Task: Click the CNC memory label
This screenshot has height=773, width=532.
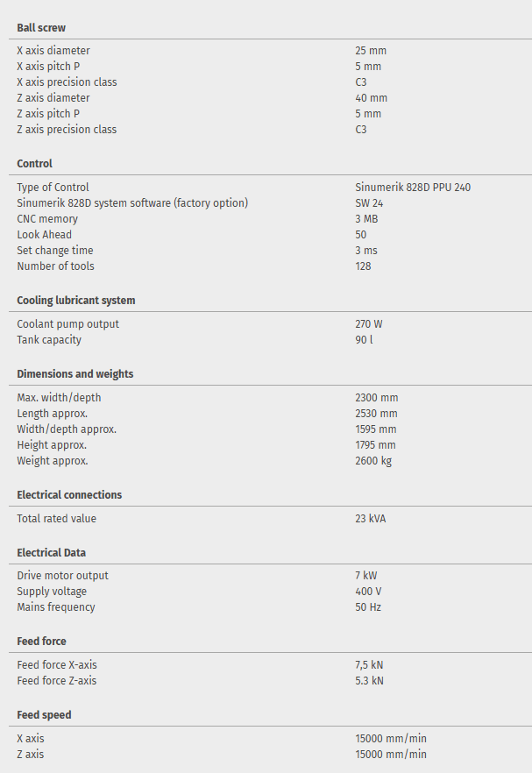Action: pos(47,219)
